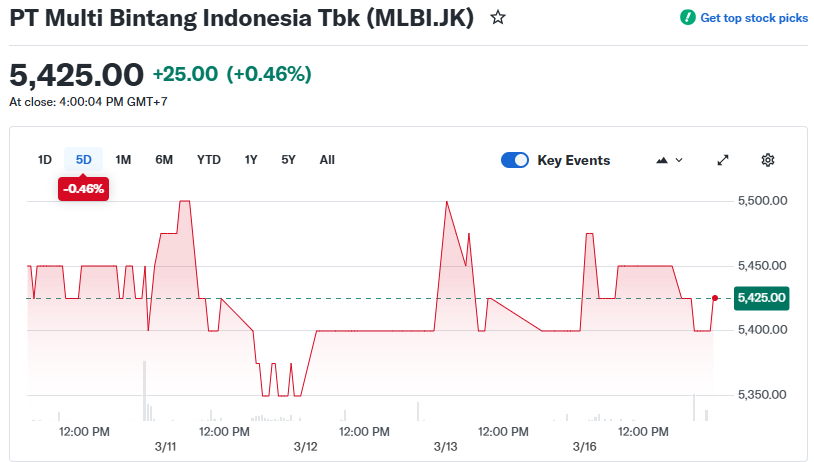Image resolution: width=814 pixels, height=462 pixels.
Task: Click the mountain chart type icon
Action: coord(662,160)
